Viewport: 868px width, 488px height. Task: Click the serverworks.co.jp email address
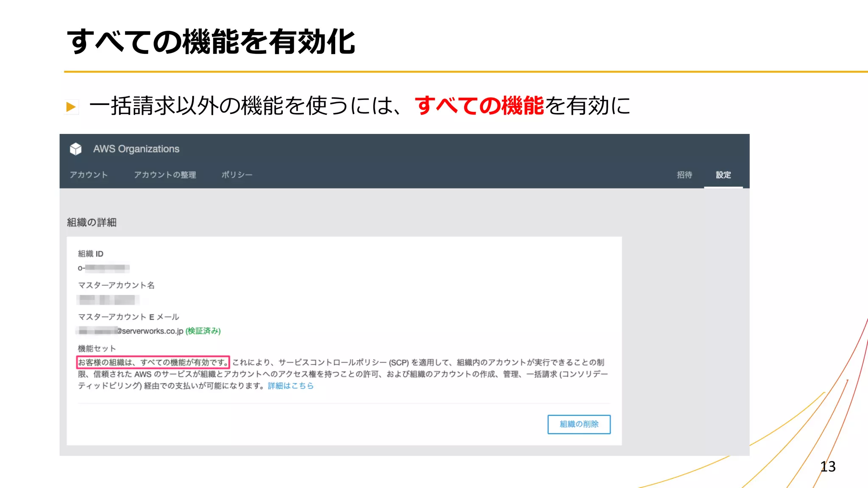[130, 331]
